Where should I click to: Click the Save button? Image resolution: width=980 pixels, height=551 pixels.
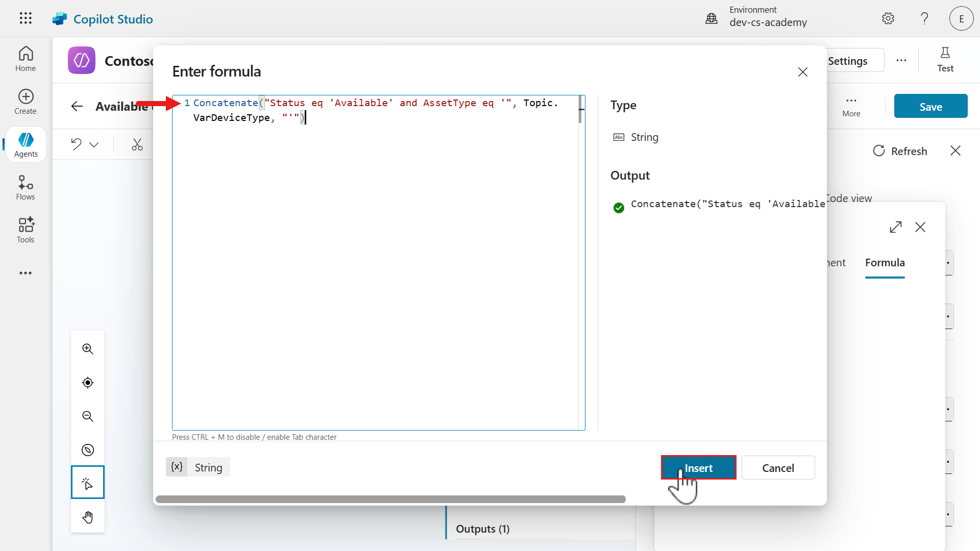click(x=930, y=107)
